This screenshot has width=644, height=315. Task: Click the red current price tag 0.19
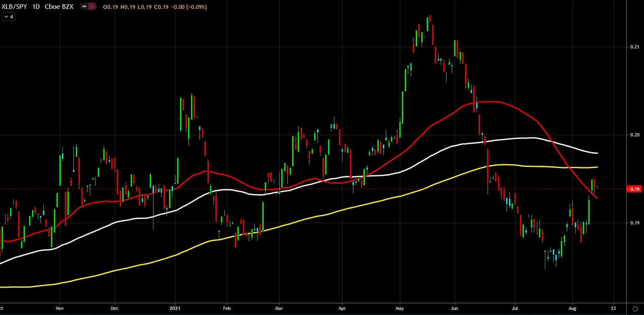(x=634, y=189)
